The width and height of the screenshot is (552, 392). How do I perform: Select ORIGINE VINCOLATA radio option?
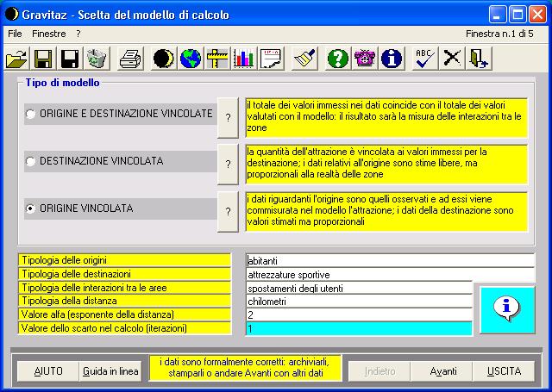pyautogui.click(x=32, y=208)
